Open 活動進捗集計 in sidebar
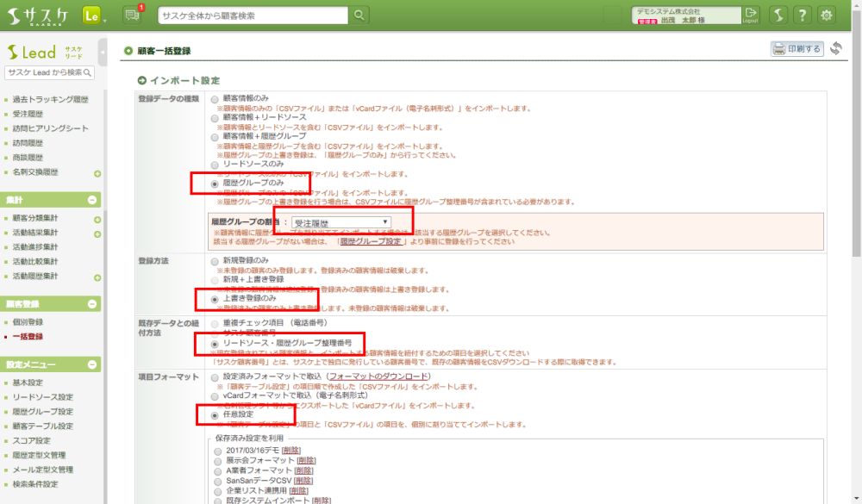Screen dimensions: 862x504 (x=35, y=246)
